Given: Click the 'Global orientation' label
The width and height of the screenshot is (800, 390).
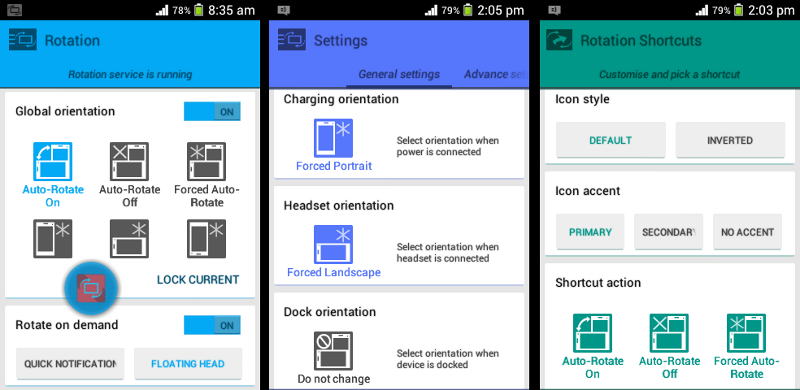Looking at the screenshot, I should (65, 111).
